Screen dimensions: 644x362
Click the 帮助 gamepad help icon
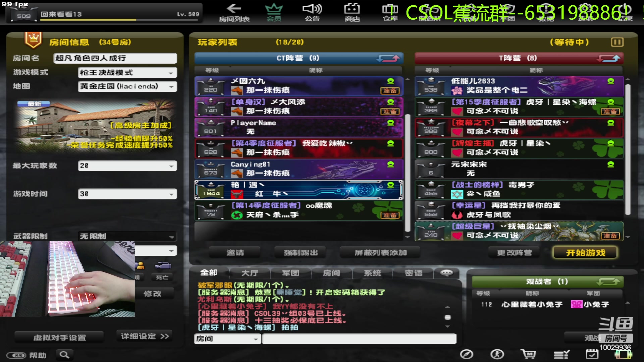click(16, 355)
